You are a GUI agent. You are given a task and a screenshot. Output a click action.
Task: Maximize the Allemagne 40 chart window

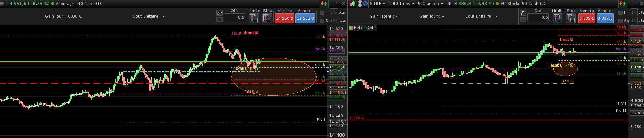(x=338, y=4)
